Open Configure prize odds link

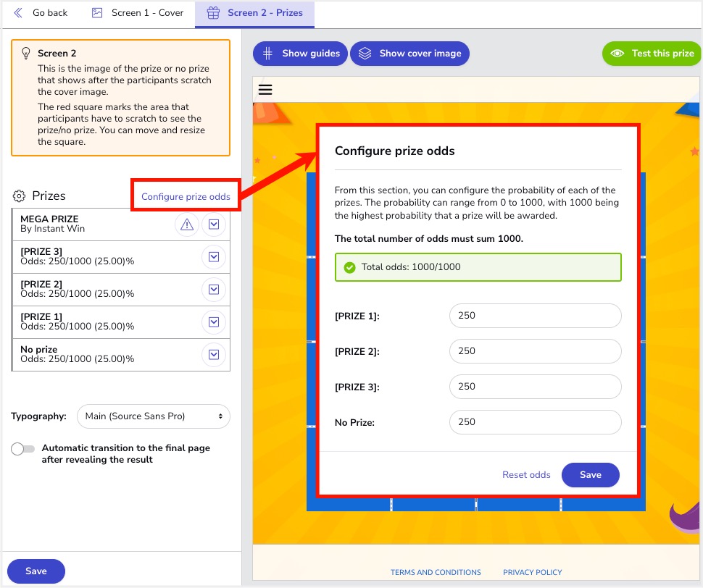(186, 196)
